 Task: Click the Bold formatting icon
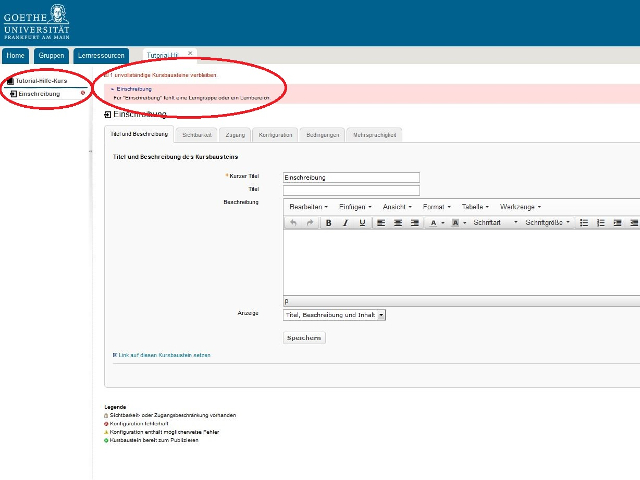[x=328, y=223]
